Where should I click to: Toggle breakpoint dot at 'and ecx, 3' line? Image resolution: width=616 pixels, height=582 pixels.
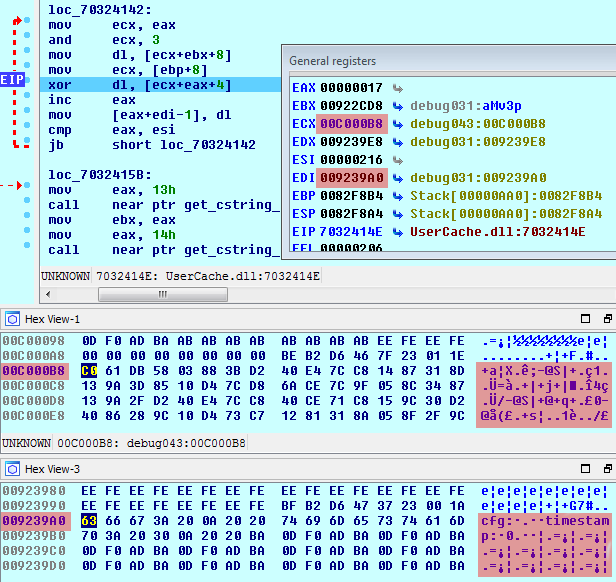pyautogui.click(x=27, y=35)
